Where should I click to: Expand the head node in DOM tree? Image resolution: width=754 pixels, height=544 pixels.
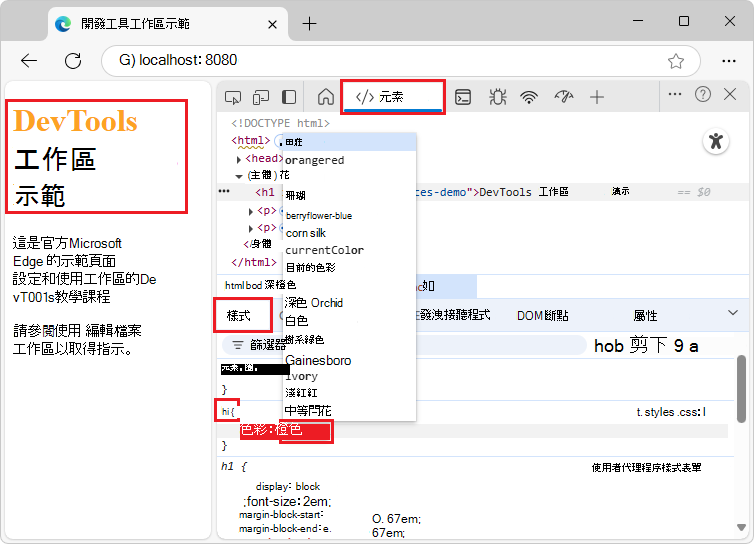pyautogui.click(x=239, y=159)
